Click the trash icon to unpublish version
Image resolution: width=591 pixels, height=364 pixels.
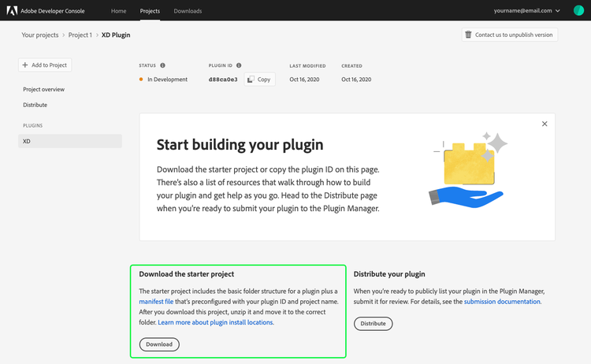pos(469,35)
